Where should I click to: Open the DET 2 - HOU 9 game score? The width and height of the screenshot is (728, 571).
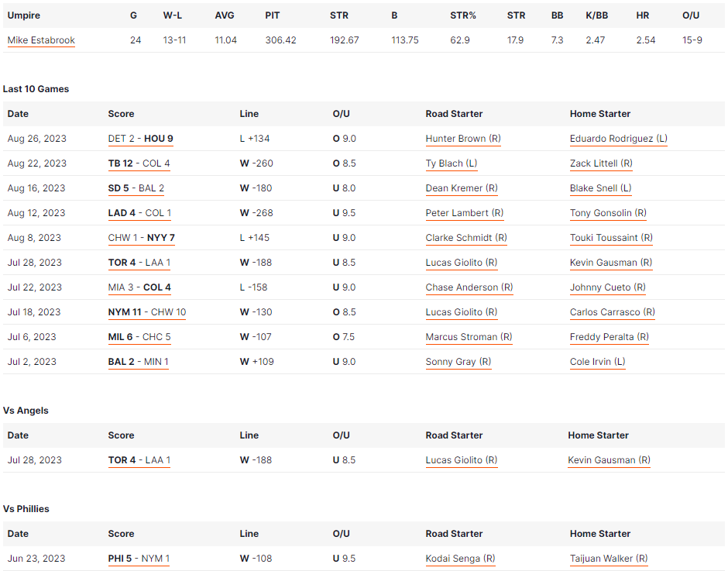click(x=141, y=139)
